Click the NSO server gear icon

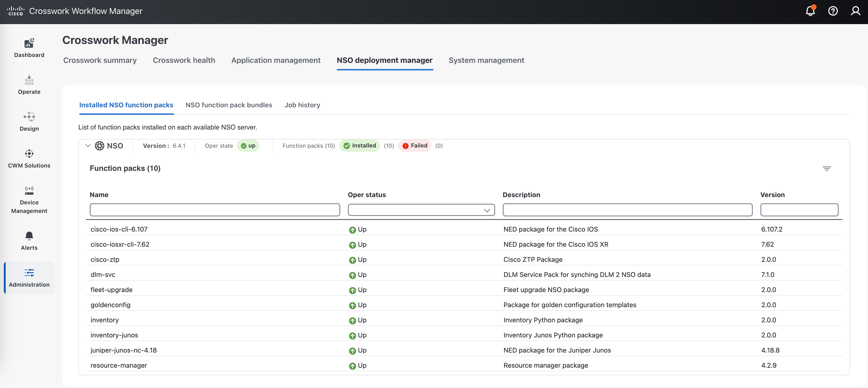[99, 146]
